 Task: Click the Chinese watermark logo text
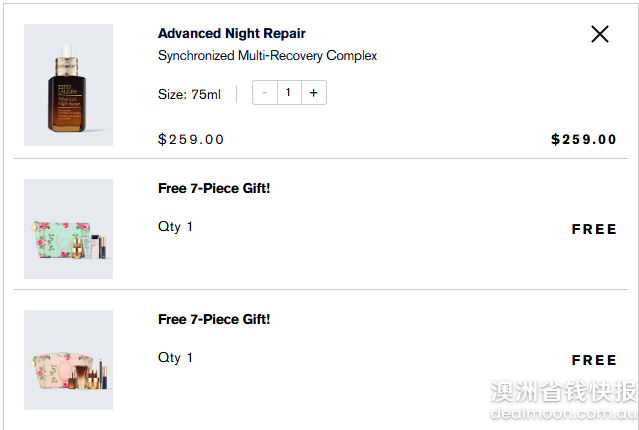564,391
